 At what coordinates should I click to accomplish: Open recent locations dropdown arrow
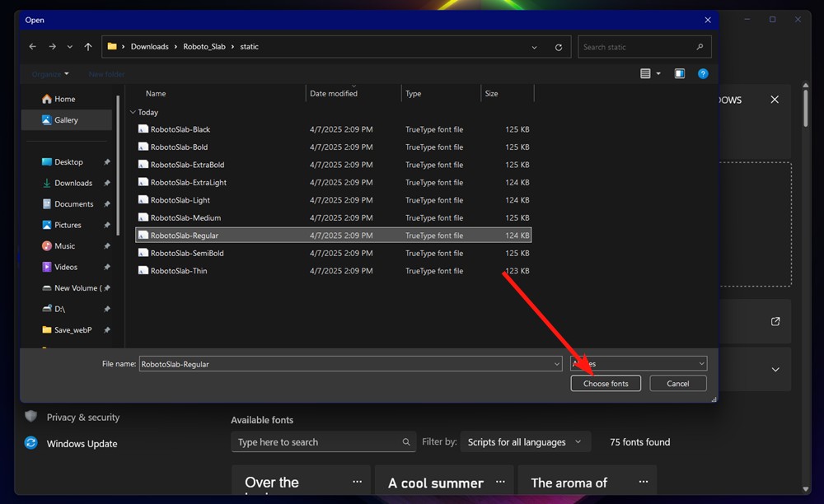coord(69,47)
